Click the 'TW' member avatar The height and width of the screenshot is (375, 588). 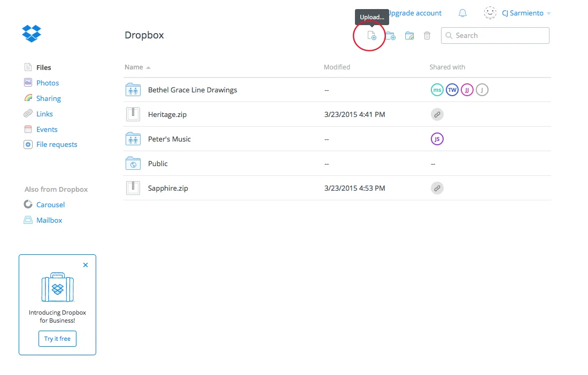[452, 90]
